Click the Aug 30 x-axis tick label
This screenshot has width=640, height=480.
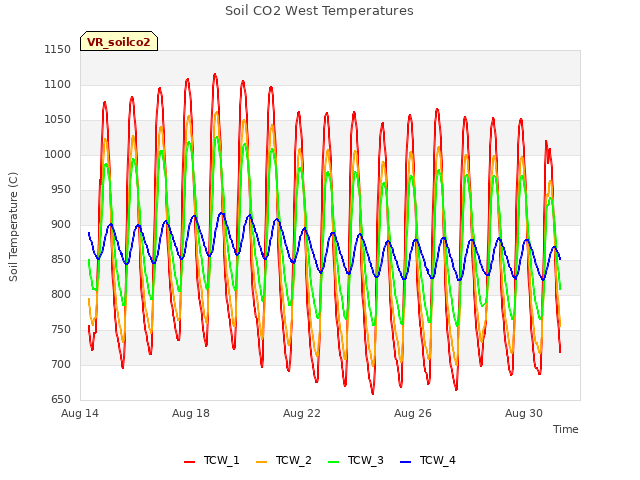pos(524,413)
